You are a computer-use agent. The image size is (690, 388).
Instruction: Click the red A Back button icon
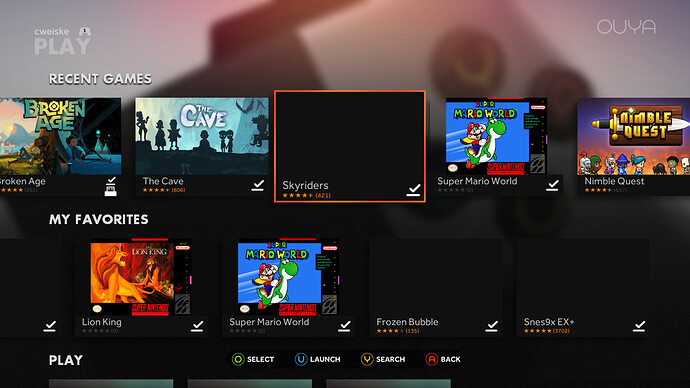tap(432, 359)
